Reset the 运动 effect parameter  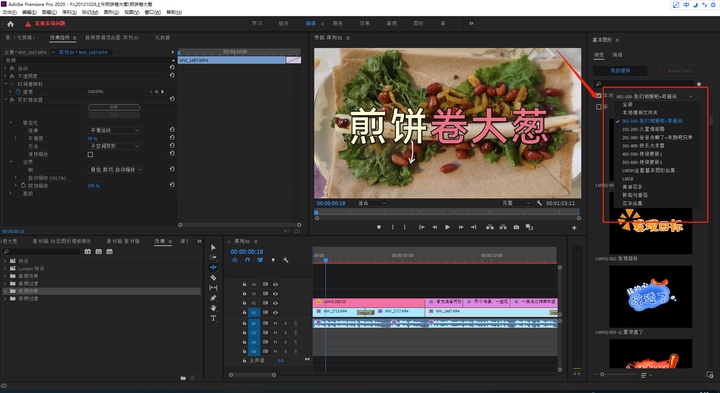tap(172, 67)
